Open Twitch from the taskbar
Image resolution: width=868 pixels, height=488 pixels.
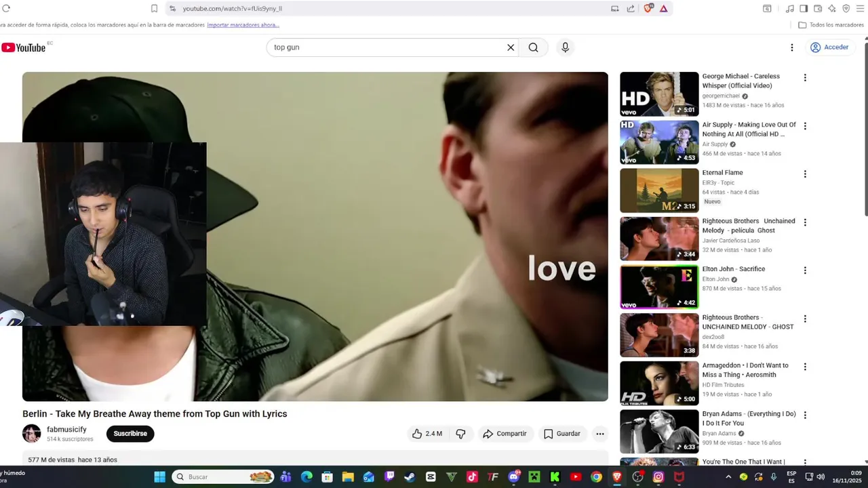point(389,477)
